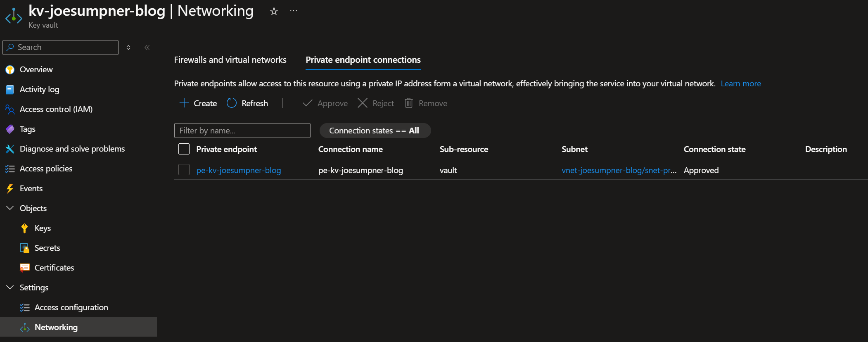Click the Access configuration icon
The height and width of the screenshot is (342, 868).
pyautogui.click(x=25, y=308)
